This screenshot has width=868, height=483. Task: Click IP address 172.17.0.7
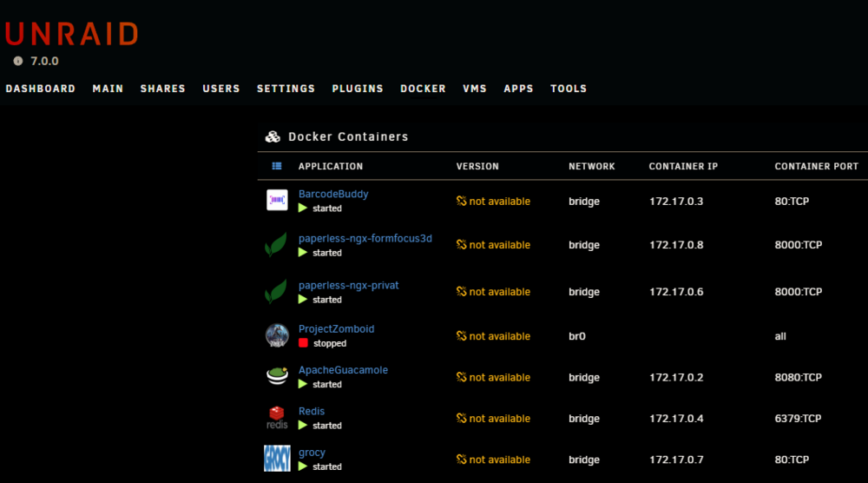[x=676, y=460]
